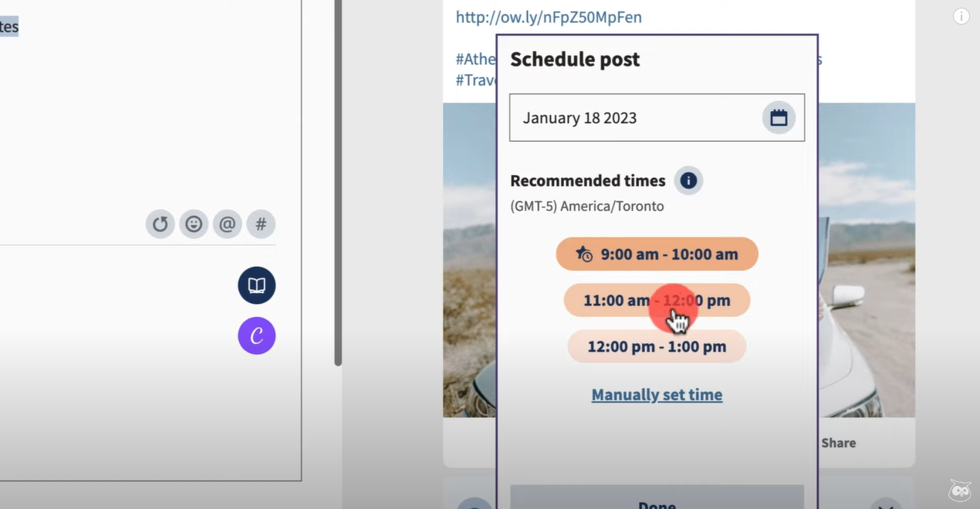Image resolution: width=980 pixels, height=509 pixels.
Task: Open the content library book icon
Action: tap(257, 286)
